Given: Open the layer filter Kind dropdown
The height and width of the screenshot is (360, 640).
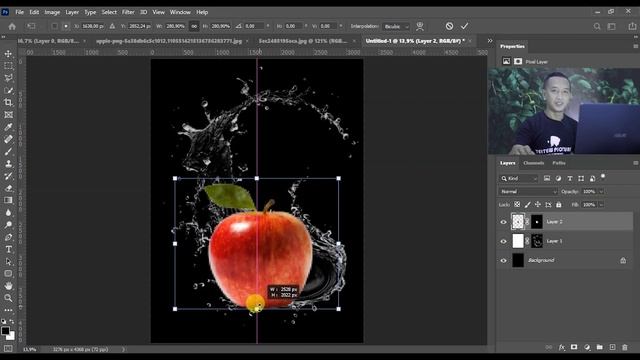Looking at the screenshot, I should (x=519, y=178).
